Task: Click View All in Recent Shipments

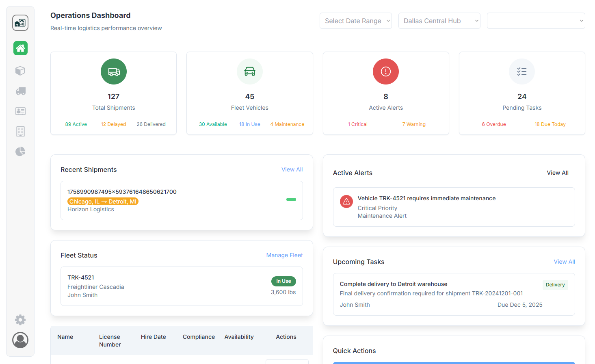Action: 292,169
